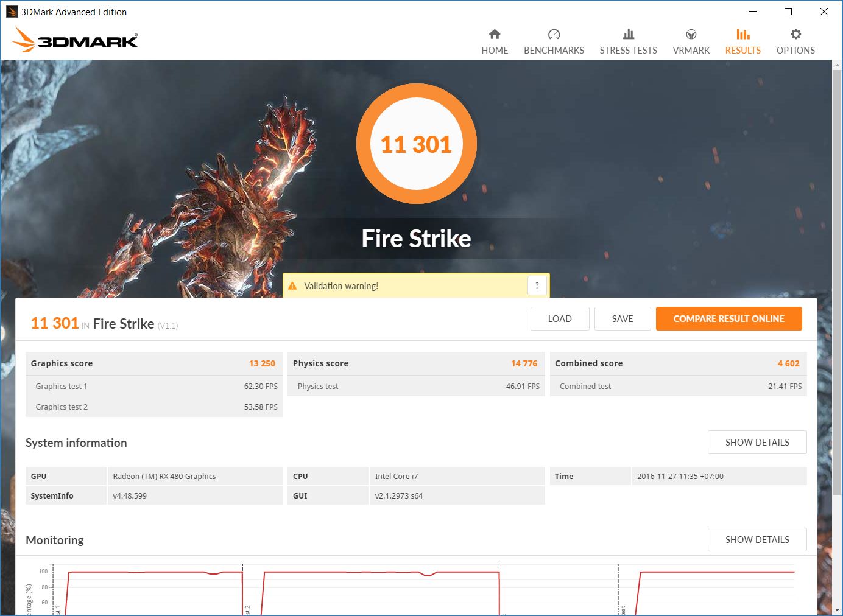Expand Monitoring with SHOW DETAILS
843x616 pixels.
tap(757, 540)
